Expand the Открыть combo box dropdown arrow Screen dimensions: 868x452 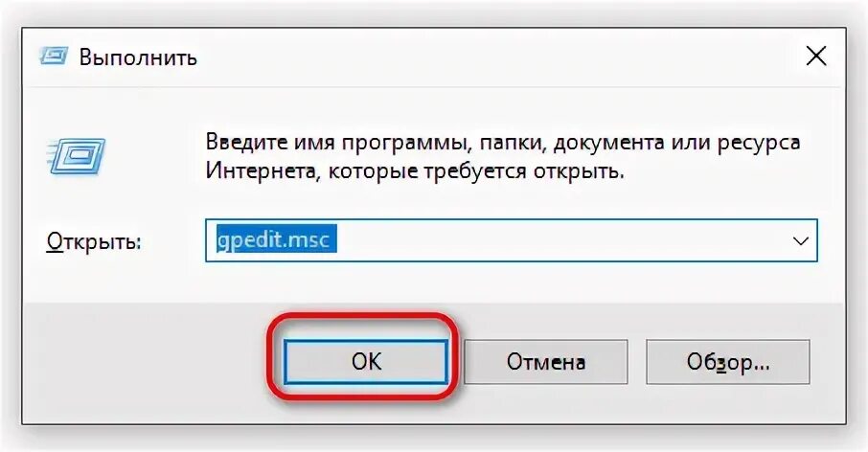801,240
